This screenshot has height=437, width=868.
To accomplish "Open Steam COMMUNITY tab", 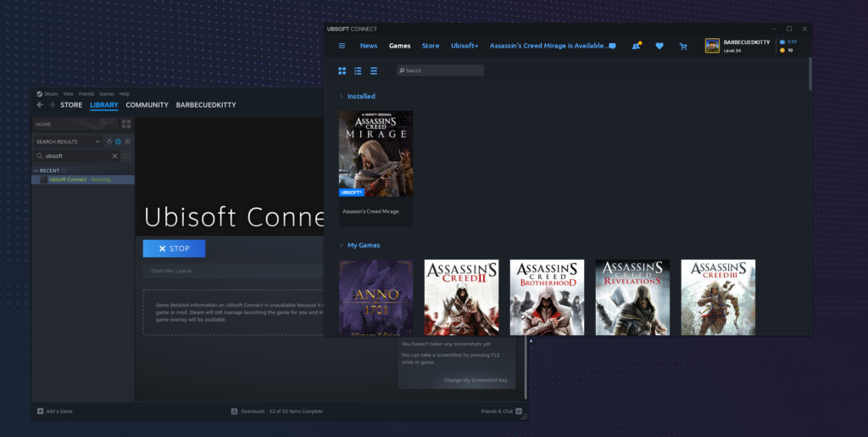I will [x=147, y=104].
